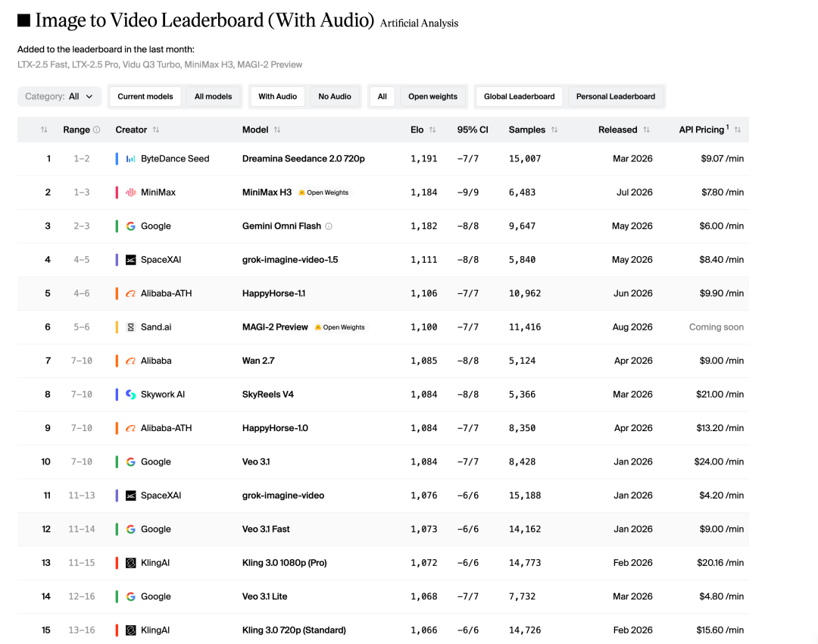
Task: Click SpaceXAI logo in grok-imagine-video row
Action: 131,496
